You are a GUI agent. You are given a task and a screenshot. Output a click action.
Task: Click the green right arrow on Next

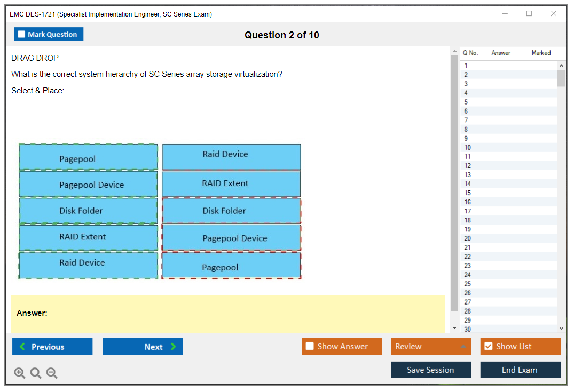click(x=174, y=347)
